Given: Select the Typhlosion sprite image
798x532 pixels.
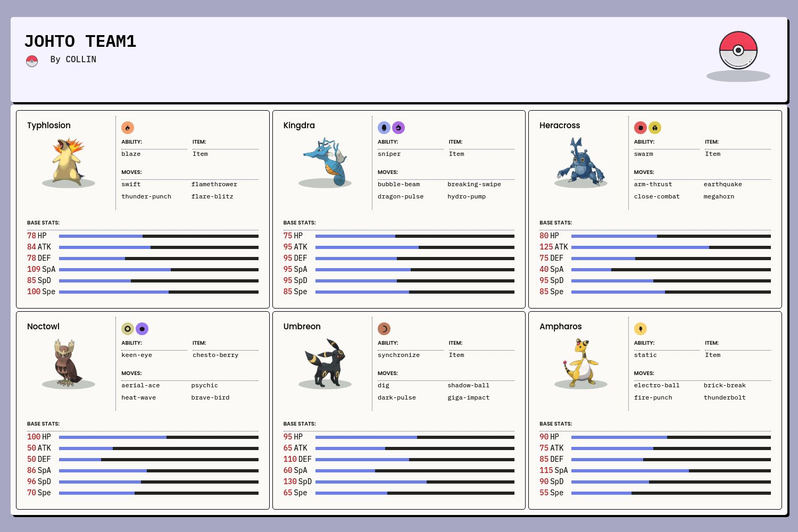Looking at the screenshot, I should [x=69, y=162].
